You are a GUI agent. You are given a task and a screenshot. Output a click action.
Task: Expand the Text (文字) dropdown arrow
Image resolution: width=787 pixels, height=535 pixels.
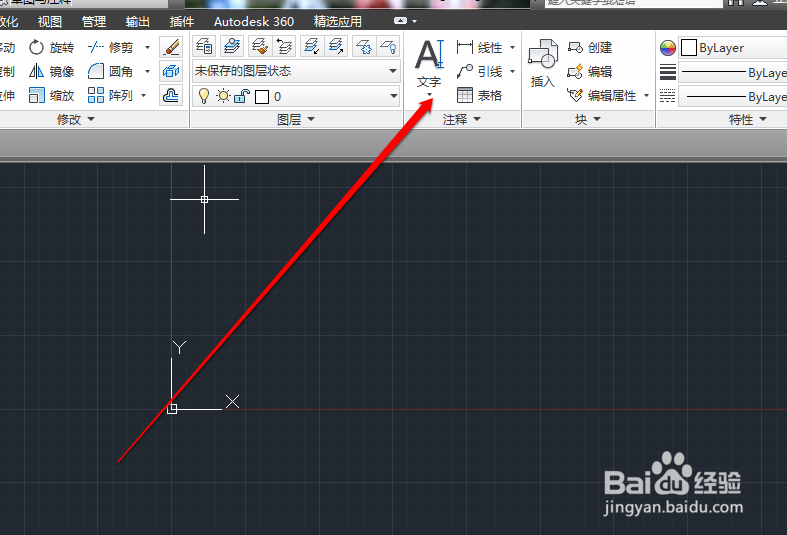tap(430, 94)
